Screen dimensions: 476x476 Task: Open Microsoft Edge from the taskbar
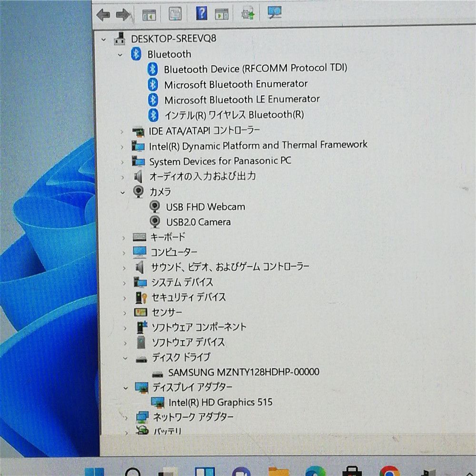[316, 471]
